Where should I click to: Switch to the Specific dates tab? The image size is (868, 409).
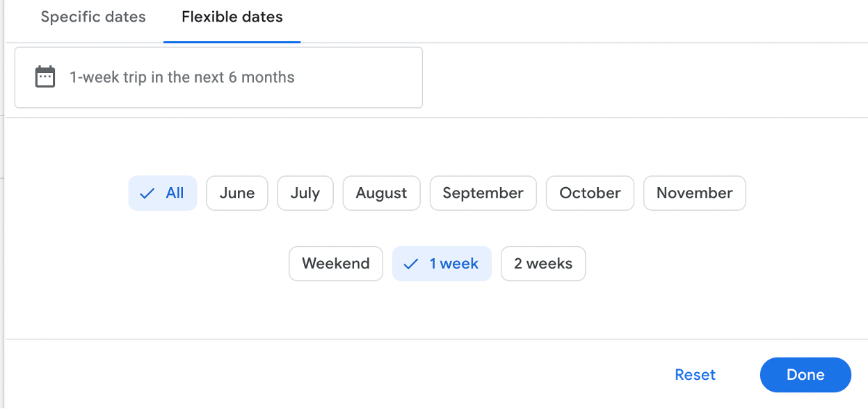(93, 17)
